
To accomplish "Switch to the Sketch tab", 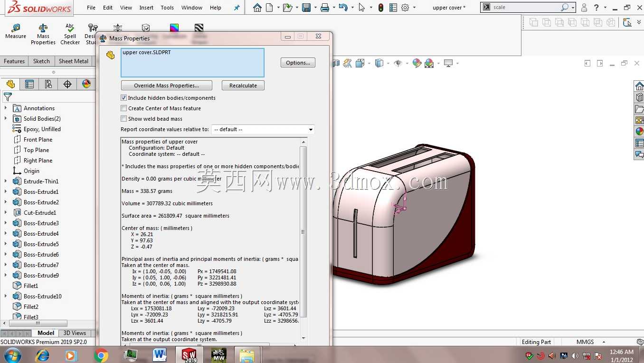I will point(41,61).
